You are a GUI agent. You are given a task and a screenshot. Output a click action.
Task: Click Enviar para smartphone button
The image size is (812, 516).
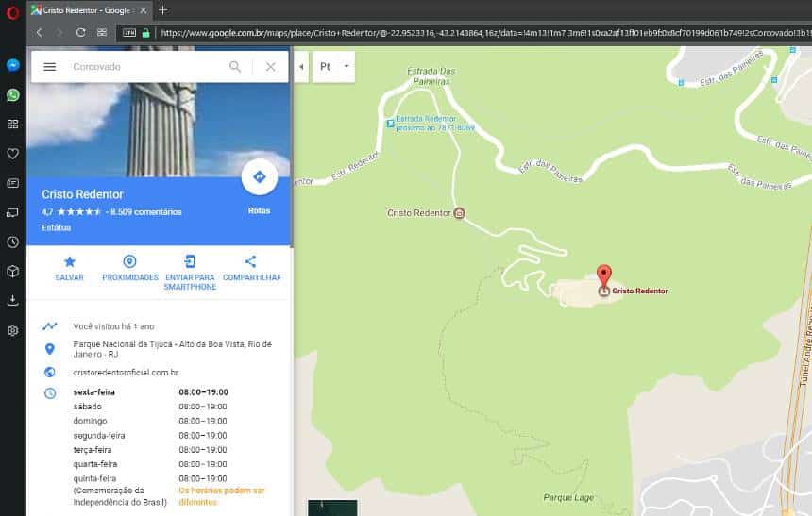(190, 273)
